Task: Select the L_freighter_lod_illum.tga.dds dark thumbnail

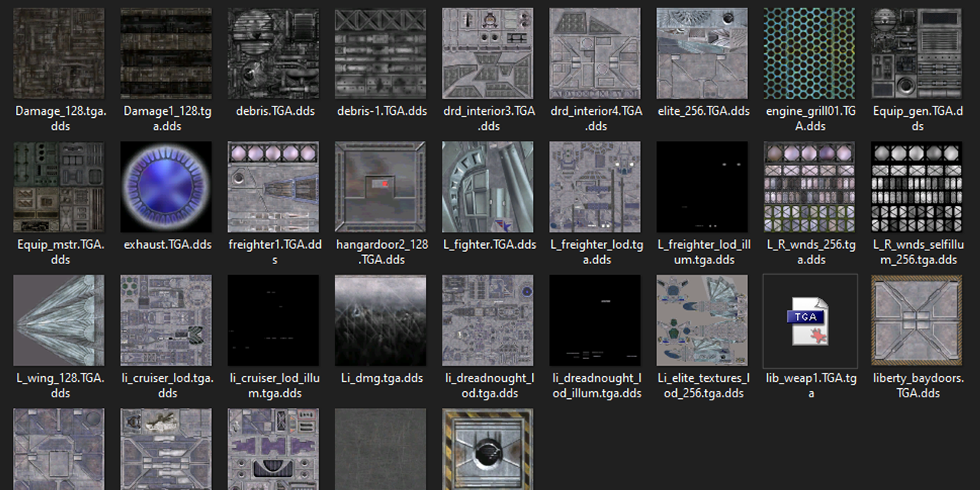Action: [702, 186]
